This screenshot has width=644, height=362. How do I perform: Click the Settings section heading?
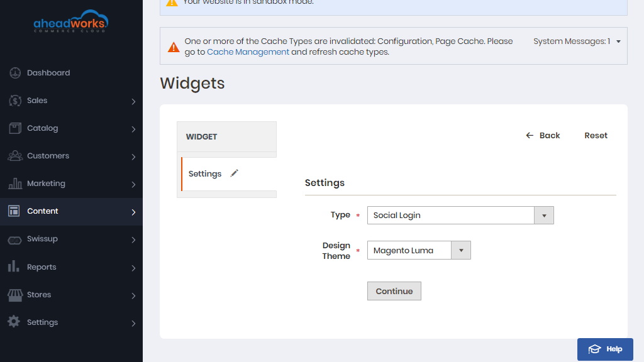pyautogui.click(x=325, y=183)
